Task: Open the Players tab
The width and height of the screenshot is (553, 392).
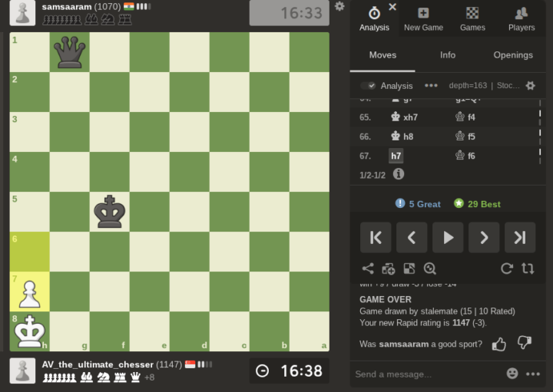Action: click(x=522, y=19)
